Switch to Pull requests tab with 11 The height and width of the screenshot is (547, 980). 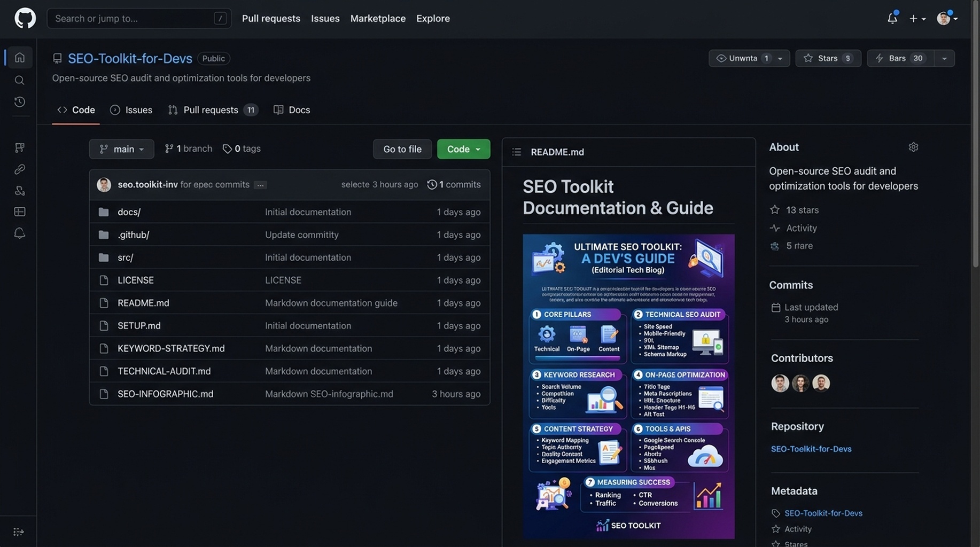[213, 110]
